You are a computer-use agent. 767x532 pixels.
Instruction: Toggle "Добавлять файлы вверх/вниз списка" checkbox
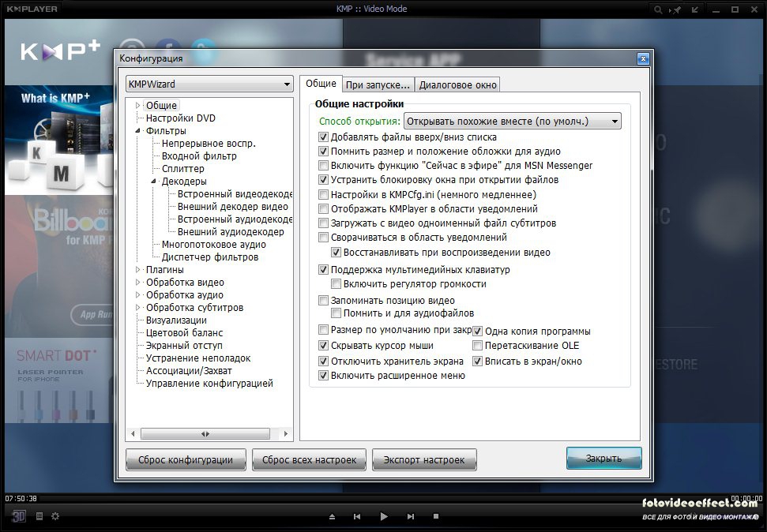click(323, 137)
